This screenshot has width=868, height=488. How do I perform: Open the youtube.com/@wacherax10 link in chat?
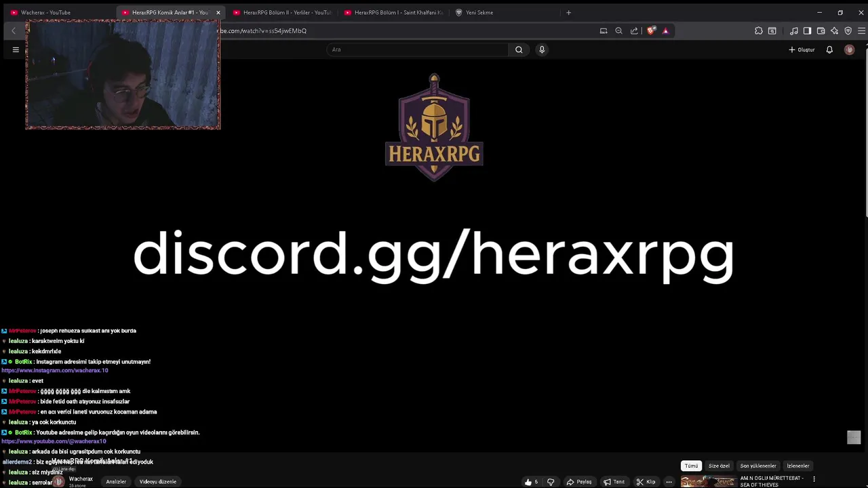pos(54,441)
